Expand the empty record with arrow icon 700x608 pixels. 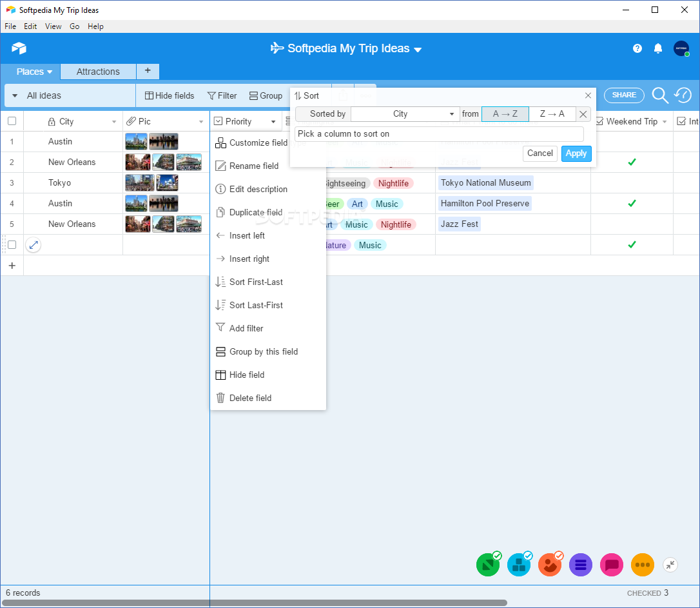coord(34,244)
